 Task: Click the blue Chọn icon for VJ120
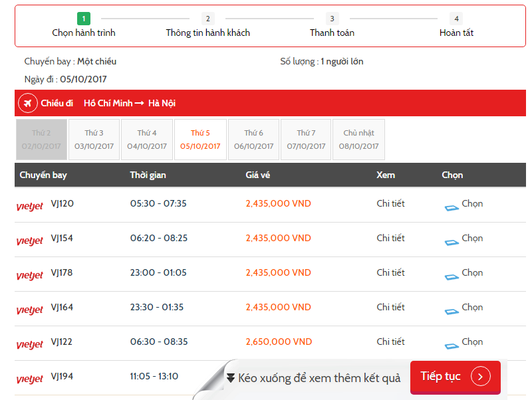tap(452, 208)
